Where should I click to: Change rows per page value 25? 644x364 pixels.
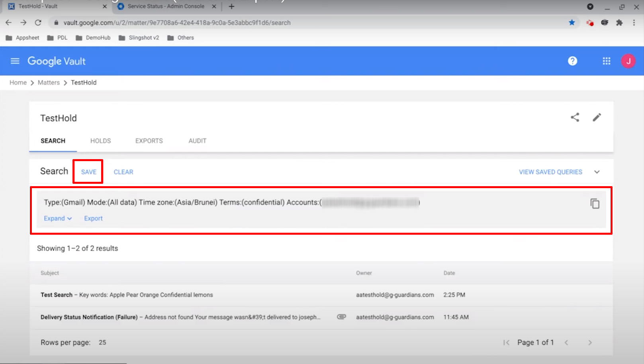coord(102,343)
